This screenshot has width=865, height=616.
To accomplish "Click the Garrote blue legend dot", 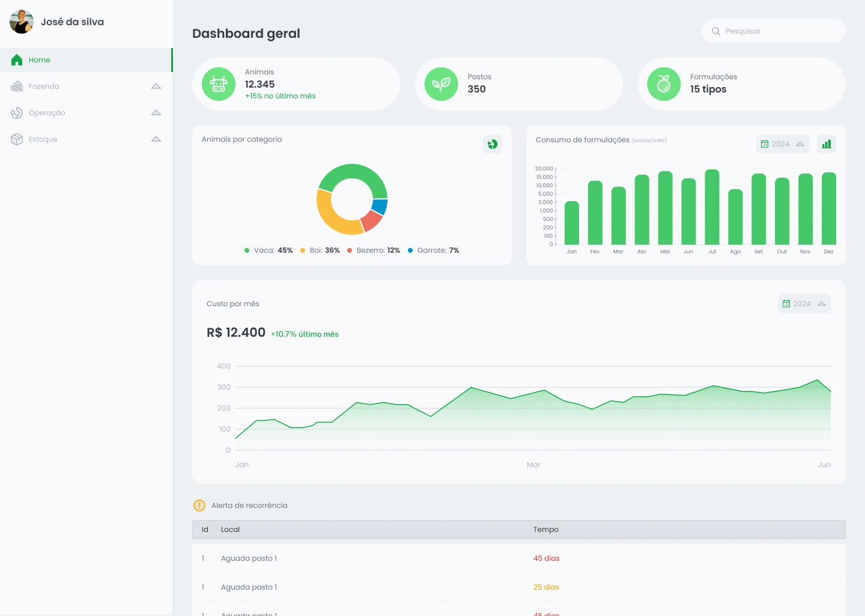I will pyautogui.click(x=410, y=250).
